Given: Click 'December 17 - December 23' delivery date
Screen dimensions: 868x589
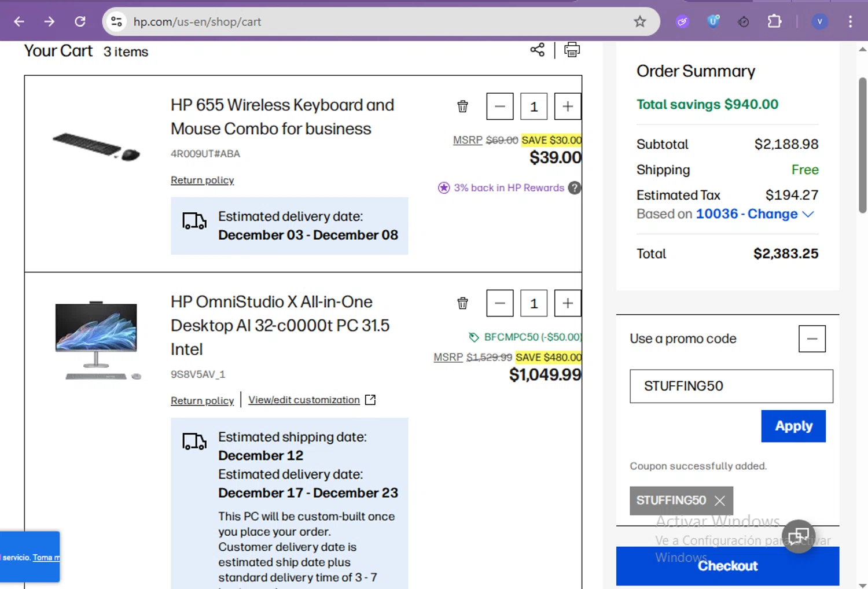Looking at the screenshot, I should pos(308,493).
